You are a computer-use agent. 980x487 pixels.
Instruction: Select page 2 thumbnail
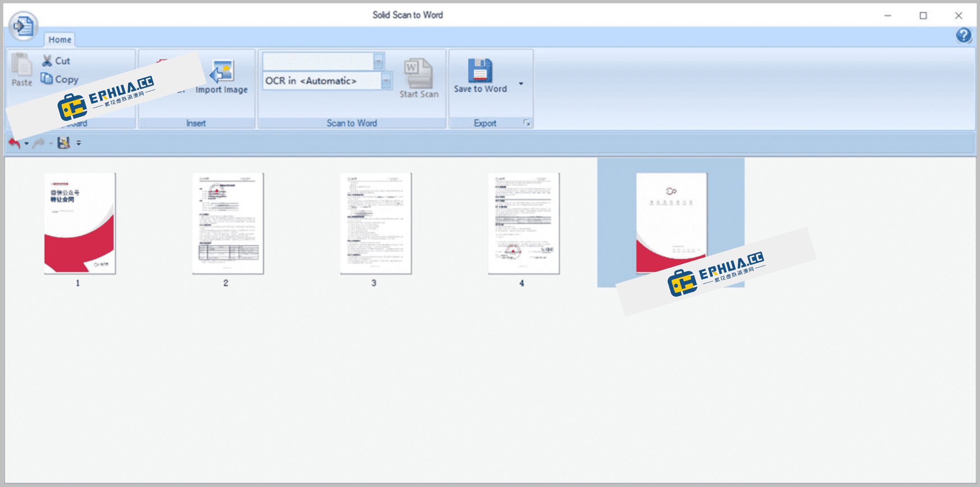point(228,224)
